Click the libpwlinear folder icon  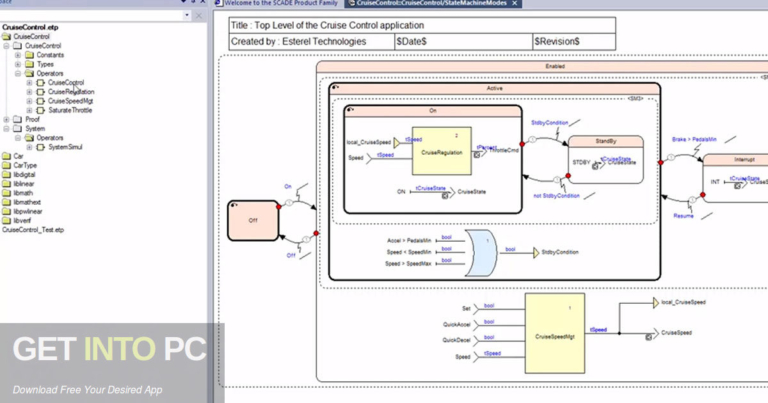tap(6, 212)
